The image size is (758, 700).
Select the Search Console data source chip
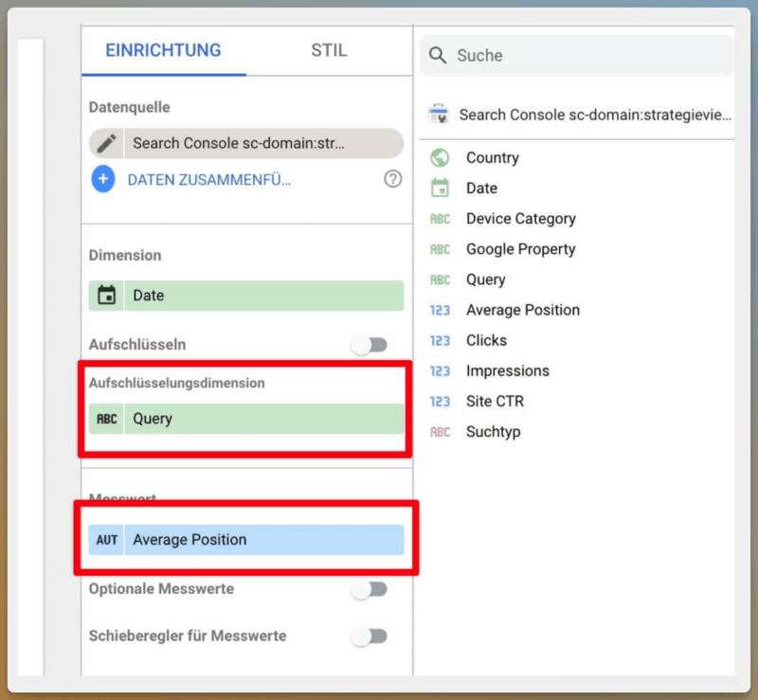246,143
